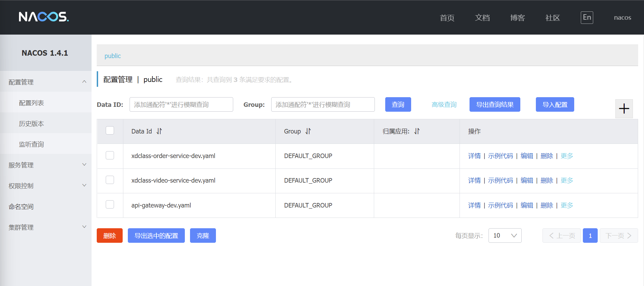The height and width of the screenshot is (286, 644).
Task: Switch language with the En button
Action: (587, 18)
